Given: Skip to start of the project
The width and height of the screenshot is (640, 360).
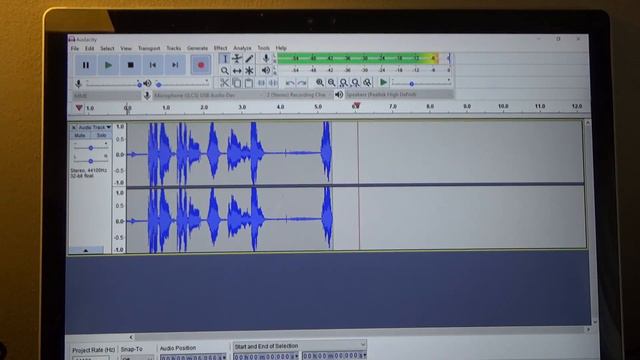Looking at the screenshot, I should 153,65.
